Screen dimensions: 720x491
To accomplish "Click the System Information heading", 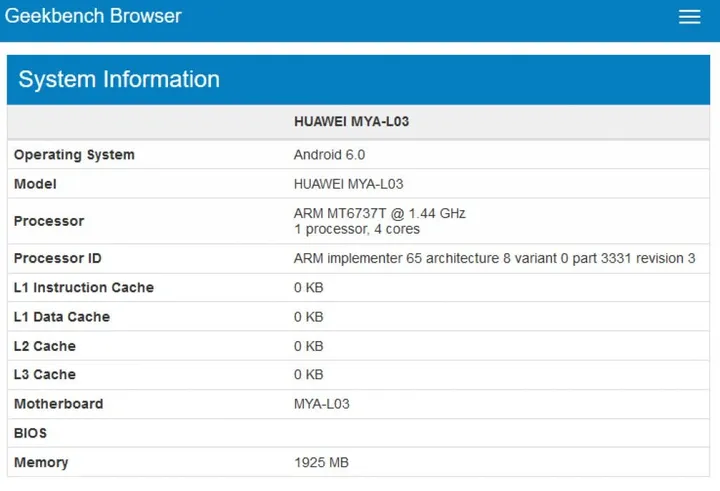I will tap(119, 80).
